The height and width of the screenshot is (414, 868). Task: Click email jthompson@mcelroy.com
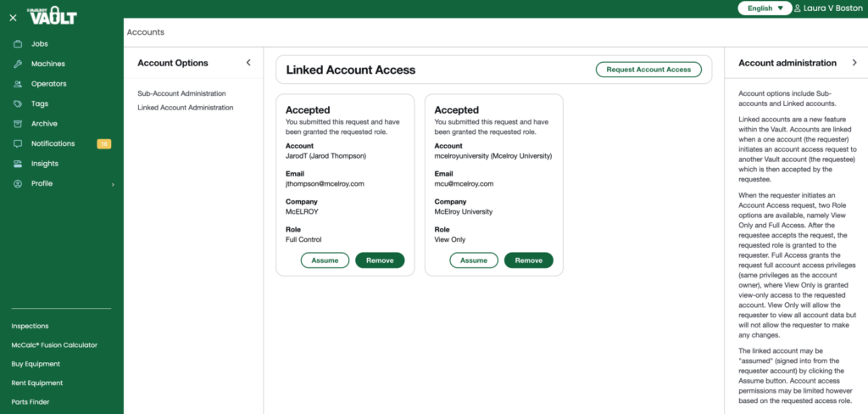(325, 184)
